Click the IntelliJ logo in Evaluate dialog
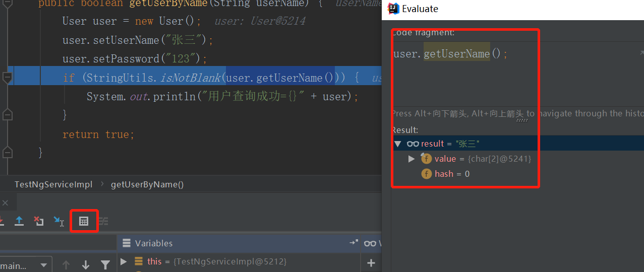Viewport: 644px width, 272px height. coord(392,9)
